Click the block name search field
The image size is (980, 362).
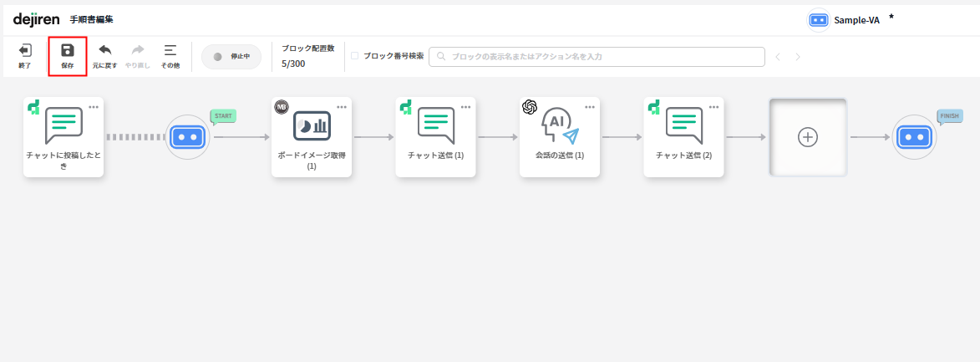pyautogui.click(x=597, y=57)
